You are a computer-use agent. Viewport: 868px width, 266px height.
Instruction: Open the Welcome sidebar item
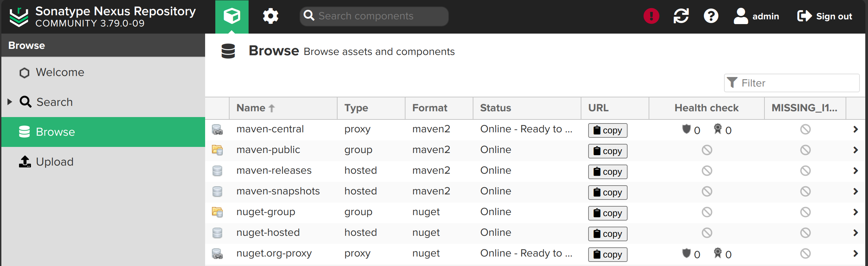[x=103, y=72]
